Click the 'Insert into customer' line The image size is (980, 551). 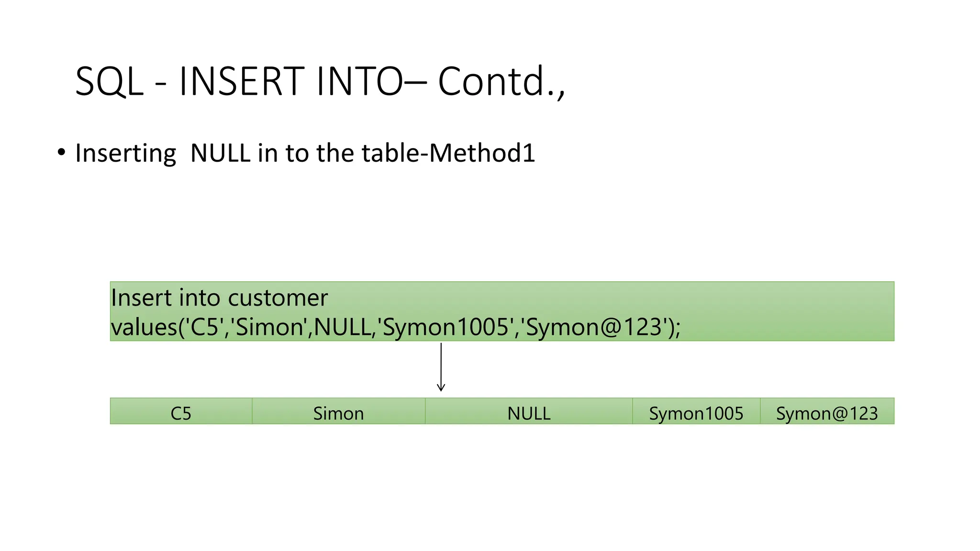click(x=219, y=298)
